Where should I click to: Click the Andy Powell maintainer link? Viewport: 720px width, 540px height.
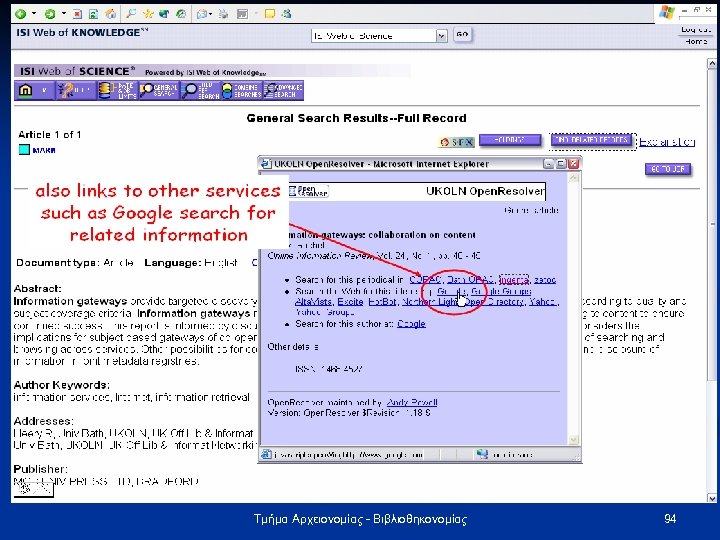click(x=412, y=402)
